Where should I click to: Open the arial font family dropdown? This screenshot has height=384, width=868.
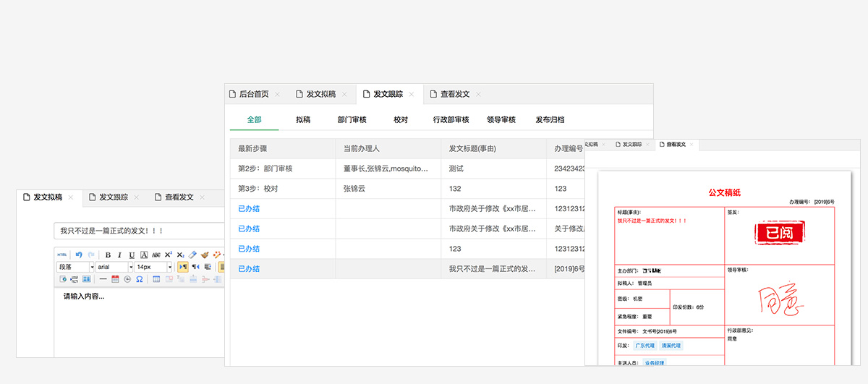(114, 267)
